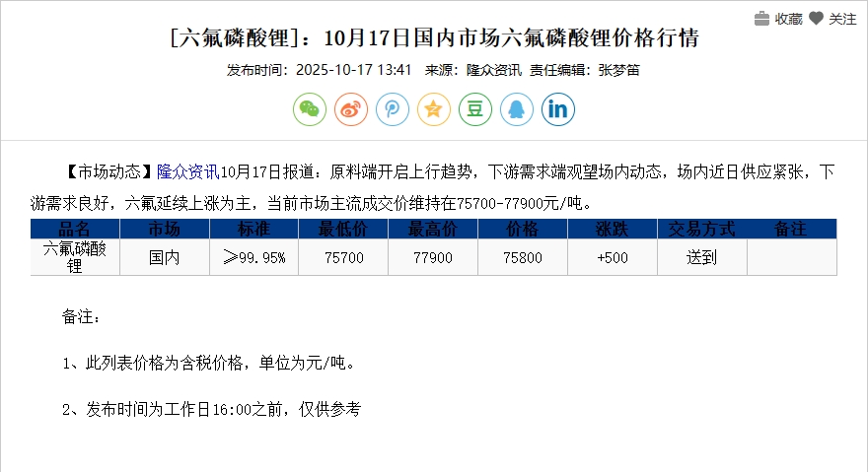This screenshot has height=472, width=868.
Task: Share via the blue P icon
Action: click(x=393, y=109)
